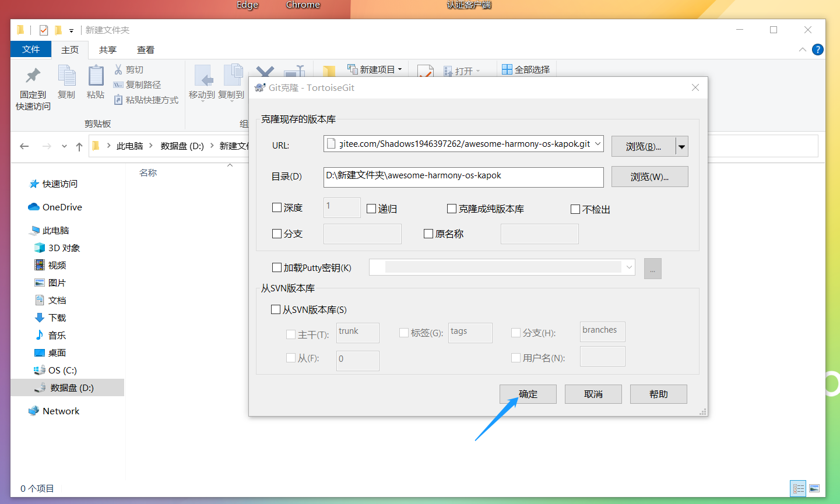The height and width of the screenshot is (504, 840).
Task: Click the Select all icon
Action: coord(507,69)
